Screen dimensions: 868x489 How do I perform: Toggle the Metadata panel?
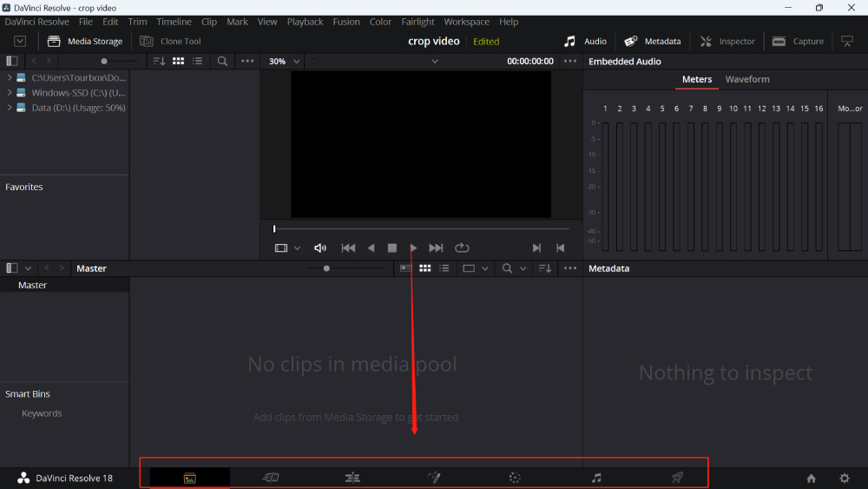(653, 41)
